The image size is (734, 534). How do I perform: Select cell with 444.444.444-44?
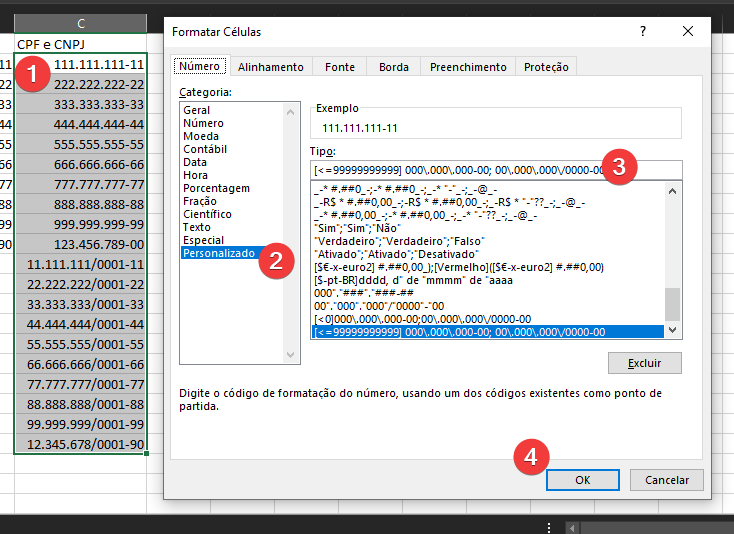(x=81, y=124)
